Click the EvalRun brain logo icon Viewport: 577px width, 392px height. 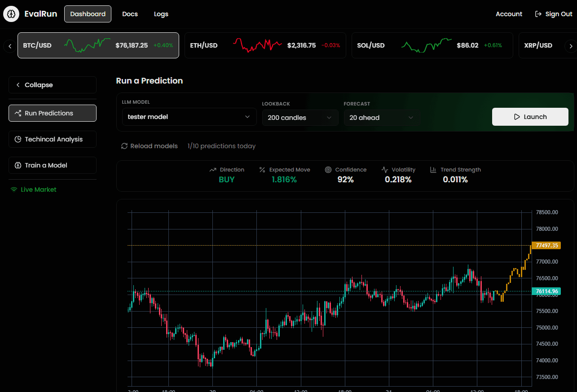click(11, 14)
